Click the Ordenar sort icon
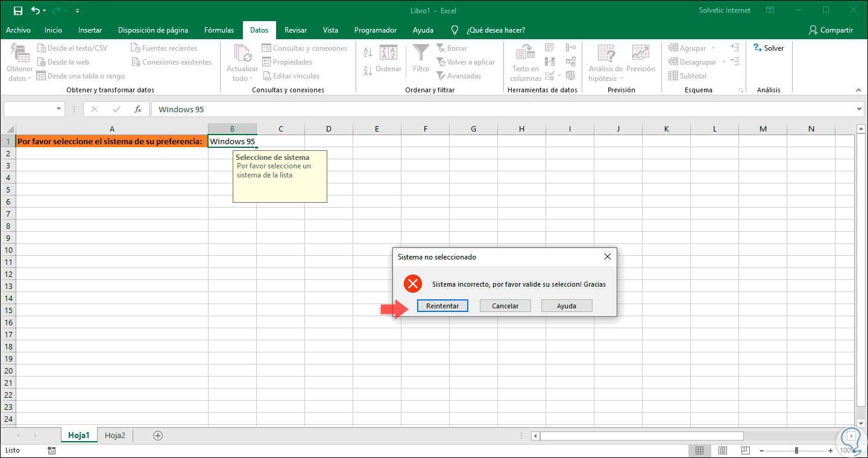 pyautogui.click(x=388, y=53)
